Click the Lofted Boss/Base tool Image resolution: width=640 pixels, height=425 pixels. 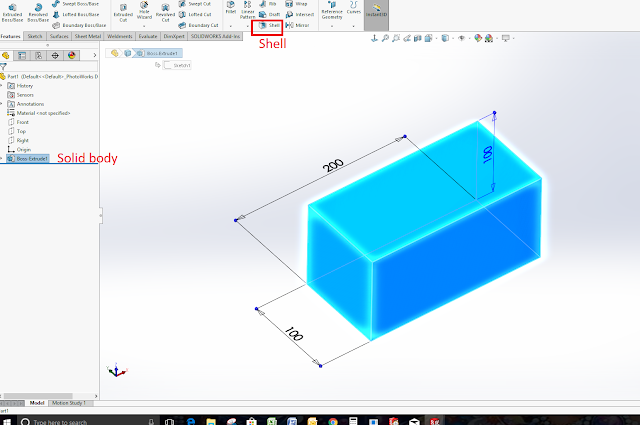click(76, 14)
